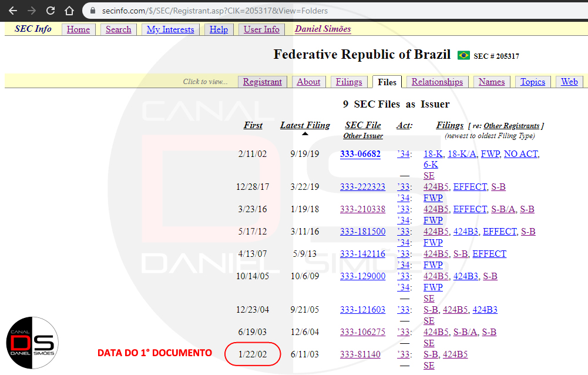Open SEC file 333-210338
Viewport: 588px width, 375px height.
point(362,209)
